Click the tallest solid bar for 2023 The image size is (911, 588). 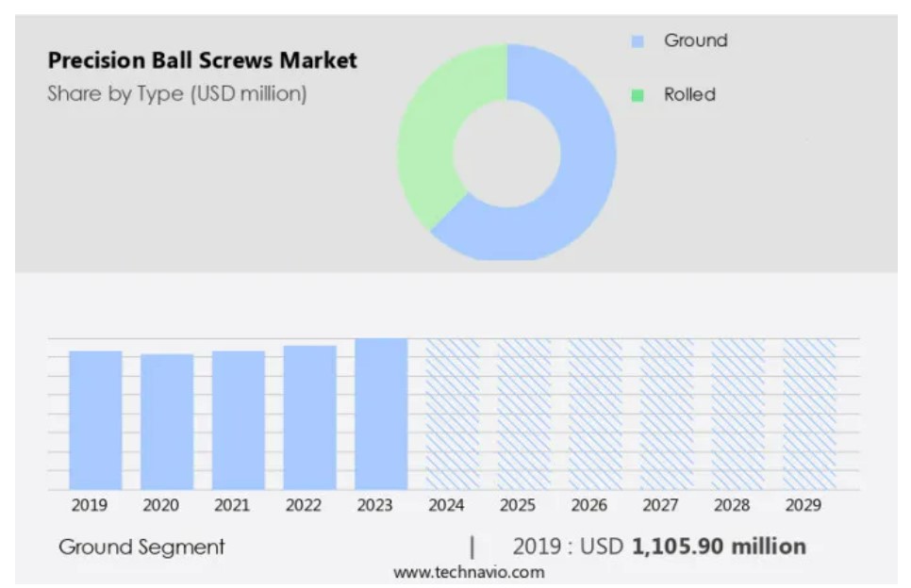click(x=381, y=414)
